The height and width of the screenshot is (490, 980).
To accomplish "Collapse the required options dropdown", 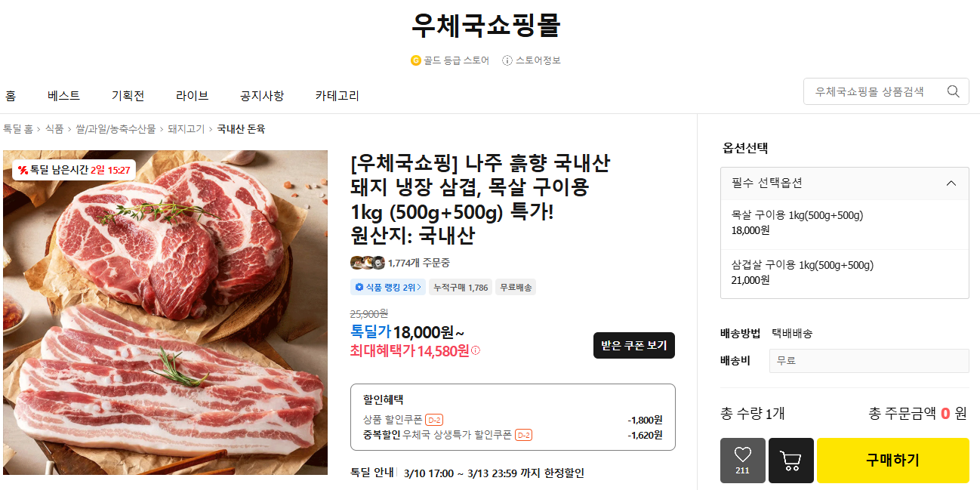I will (951, 183).
